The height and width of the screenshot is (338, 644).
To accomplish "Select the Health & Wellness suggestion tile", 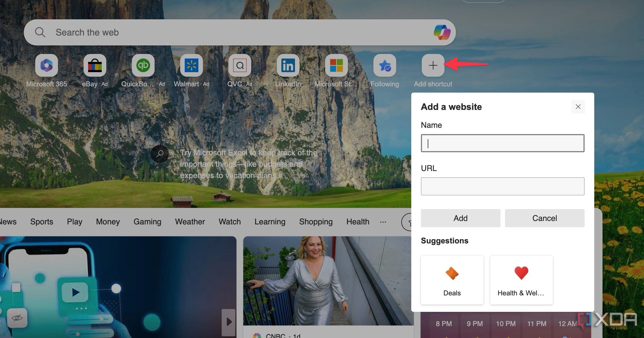I will click(521, 280).
